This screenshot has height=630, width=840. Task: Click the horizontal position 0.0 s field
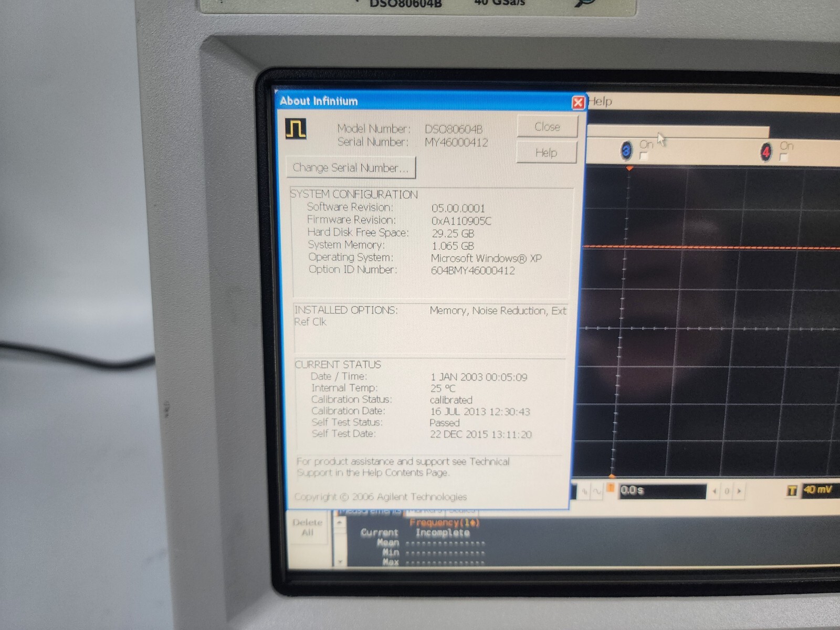point(663,491)
